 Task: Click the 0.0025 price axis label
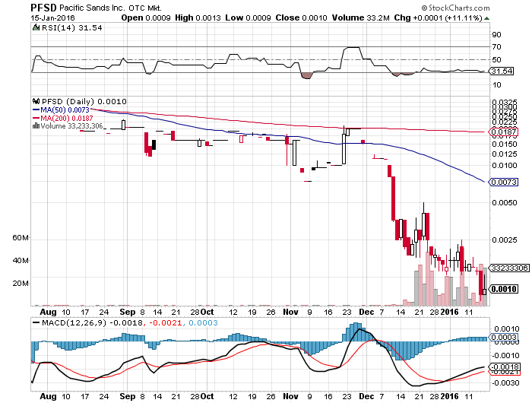coord(505,240)
